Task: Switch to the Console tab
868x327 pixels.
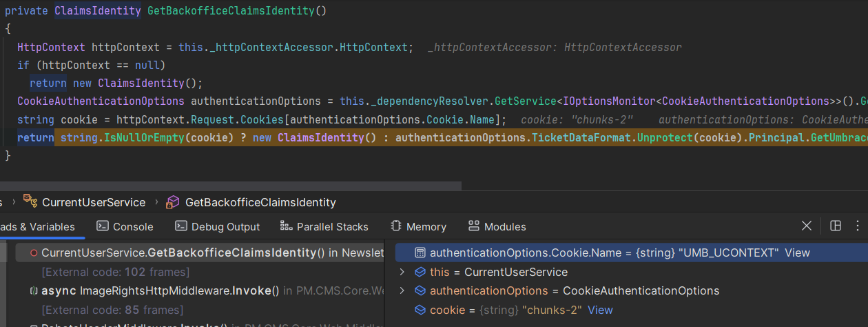Action: pyautogui.click(x=125, y=226)
